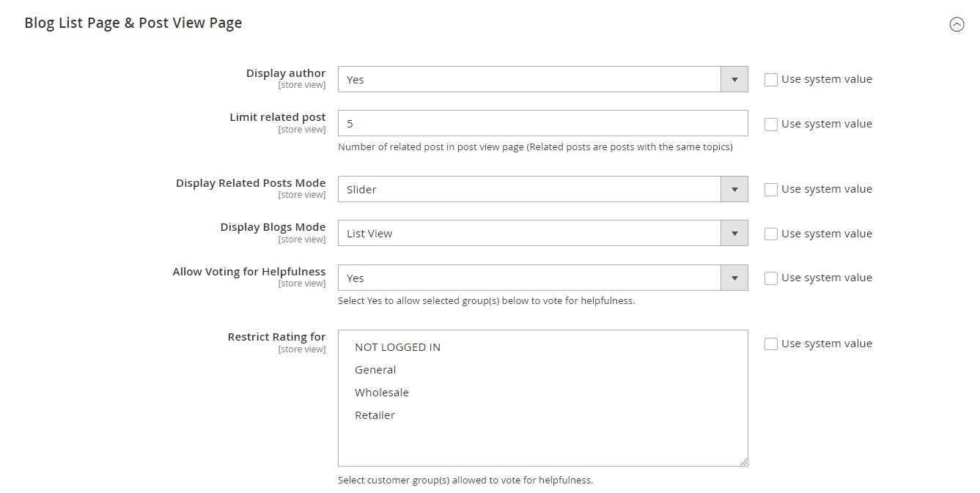Click Allow Voting for Helpfulness dropdown arrow
This screenshot has width=980, height=493.
[734, 278]
